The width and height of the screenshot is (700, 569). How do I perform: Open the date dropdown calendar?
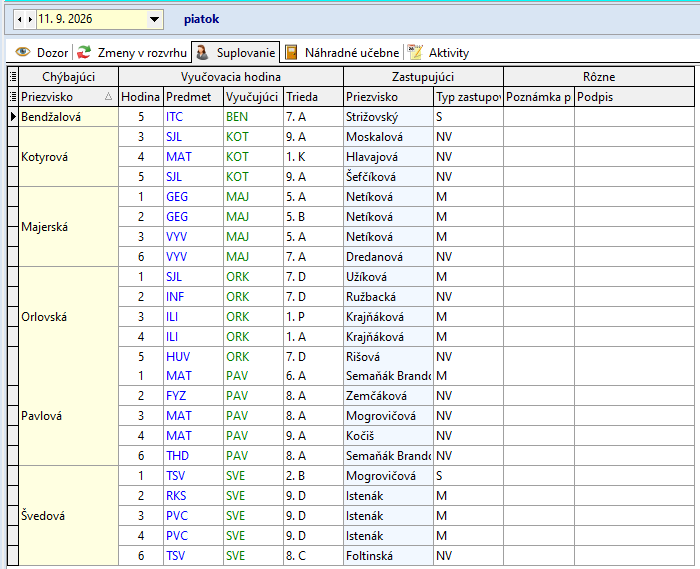[x=154, y=19]
